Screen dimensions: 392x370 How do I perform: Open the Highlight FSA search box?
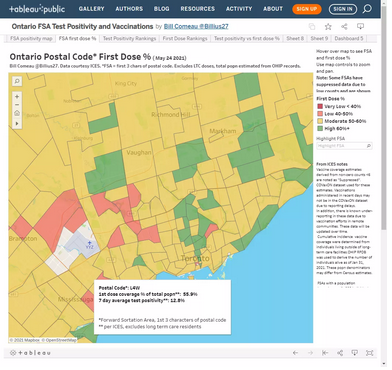point(344,146)
